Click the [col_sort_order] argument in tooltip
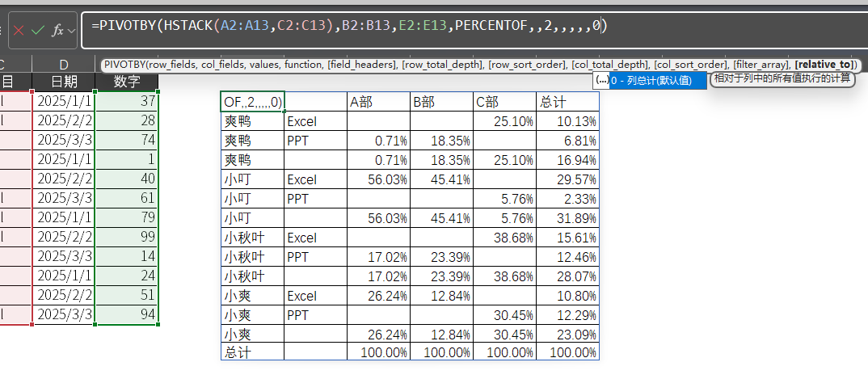 coord(689,65)
